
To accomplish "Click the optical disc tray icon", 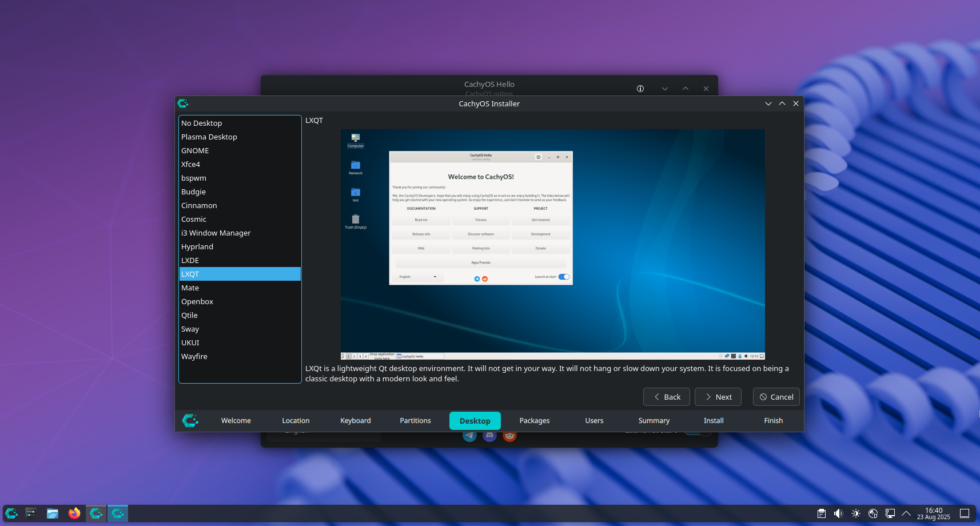I will click(873, 513).
